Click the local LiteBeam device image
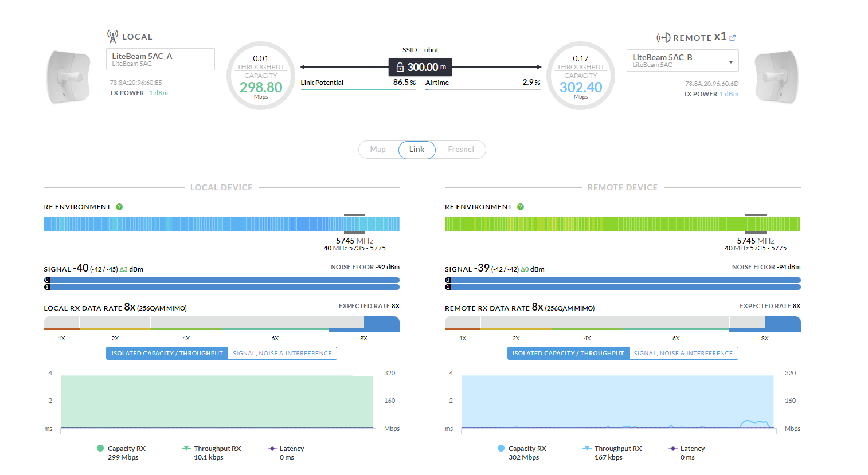The height and width of the screenshot is (475, 868). tap(68, 77)
